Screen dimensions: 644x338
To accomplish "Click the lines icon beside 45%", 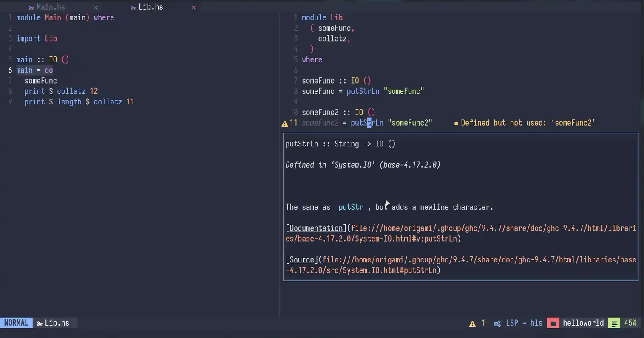I will coord(614,324).
